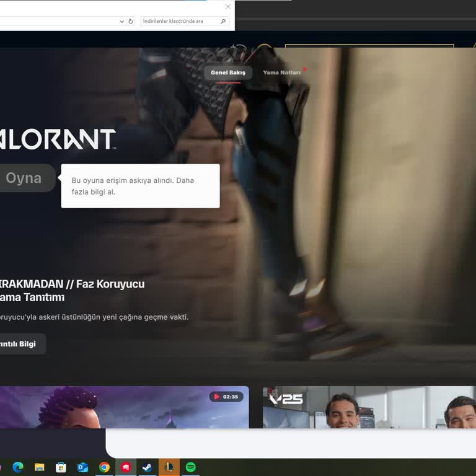Switch to the Genel Bakış tab
This screenshot has height=476, width=476.
[x=228, y=73]
